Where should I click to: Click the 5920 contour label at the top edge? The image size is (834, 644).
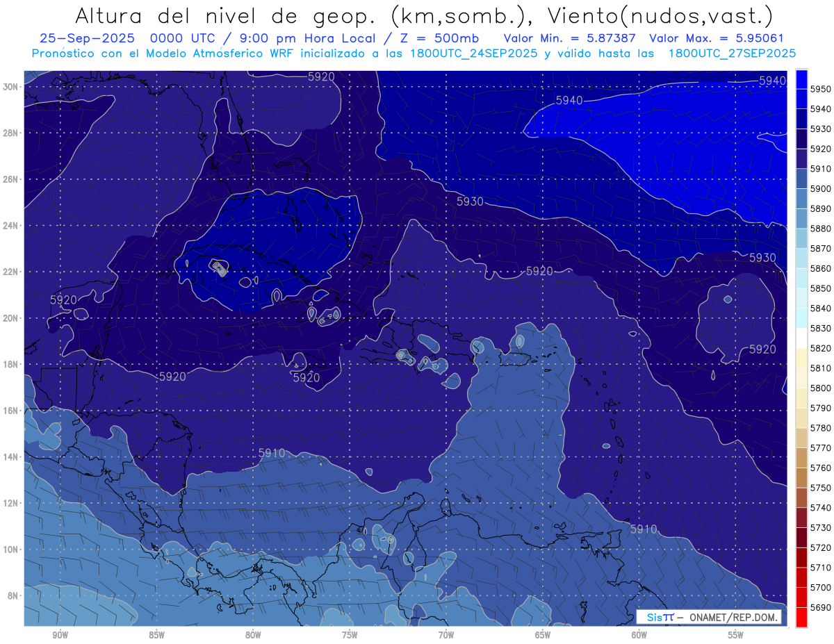coord(321,77)
